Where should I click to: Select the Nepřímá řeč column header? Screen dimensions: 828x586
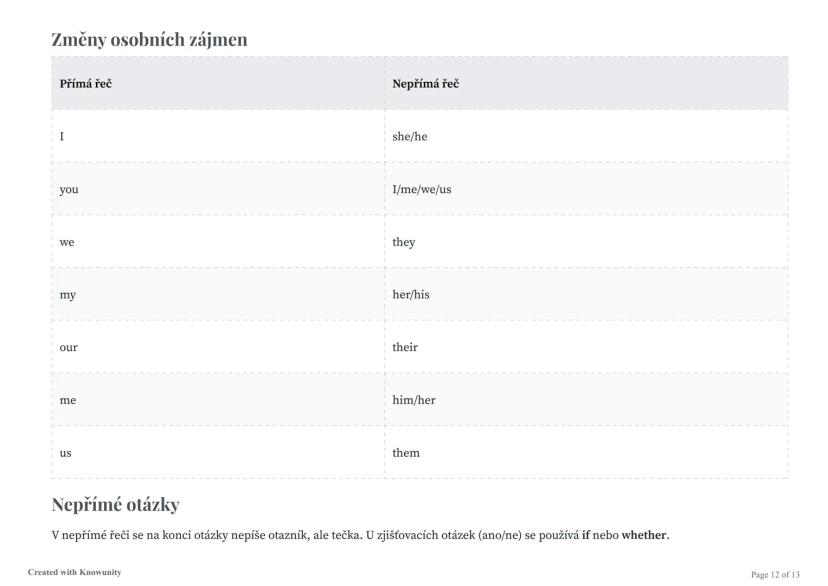point(586,83)
